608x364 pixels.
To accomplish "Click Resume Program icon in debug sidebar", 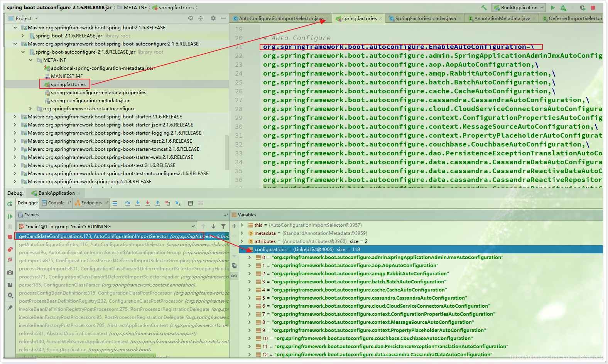I will click(x=10, y=216).
